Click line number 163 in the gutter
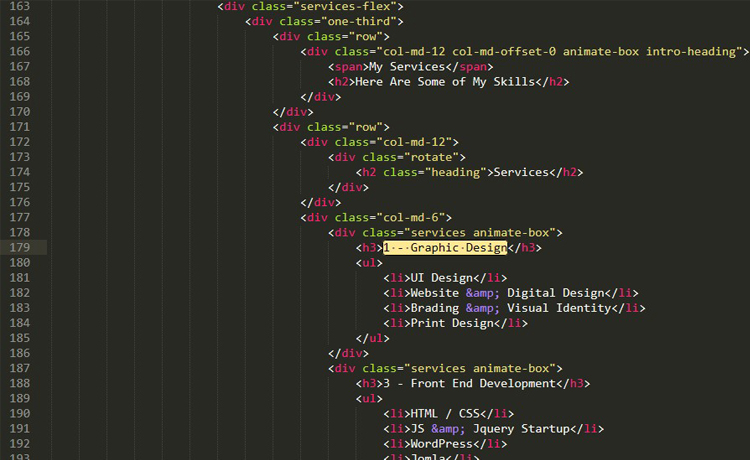 point(20,6)
